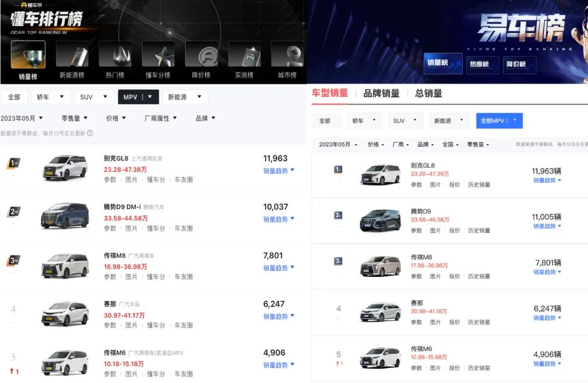Screen dimensions: 588x383
Task: Open the 厂商属性 dropdown
Action: coord(161,119)
